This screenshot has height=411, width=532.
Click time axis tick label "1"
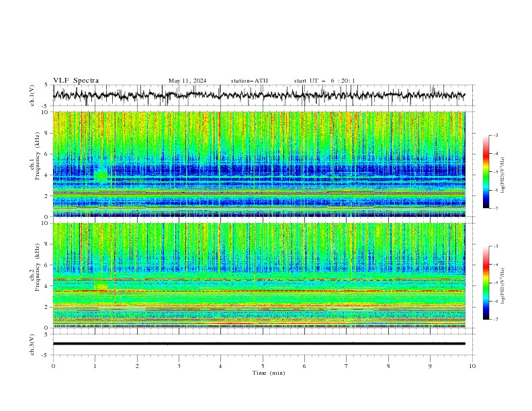(95, 366)
